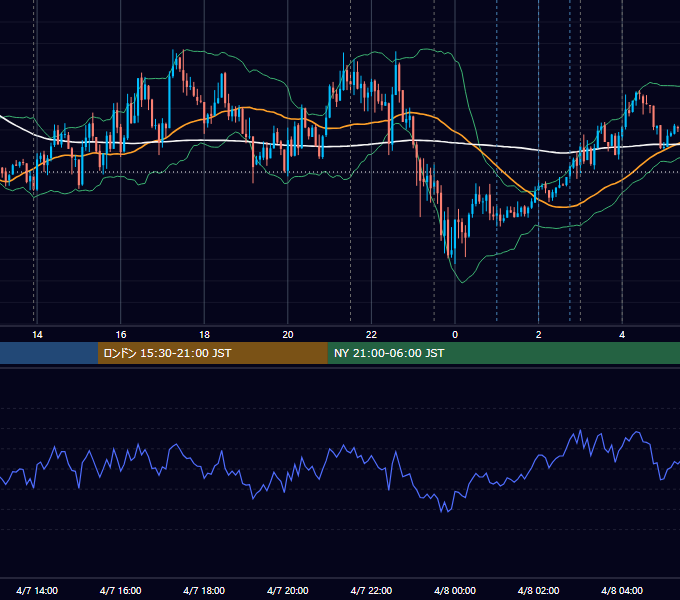The width and height of the screenshot is (680, 600).
Task: Click the 4/7 20:00 label on indicator axis
Action: pos(288,590)
